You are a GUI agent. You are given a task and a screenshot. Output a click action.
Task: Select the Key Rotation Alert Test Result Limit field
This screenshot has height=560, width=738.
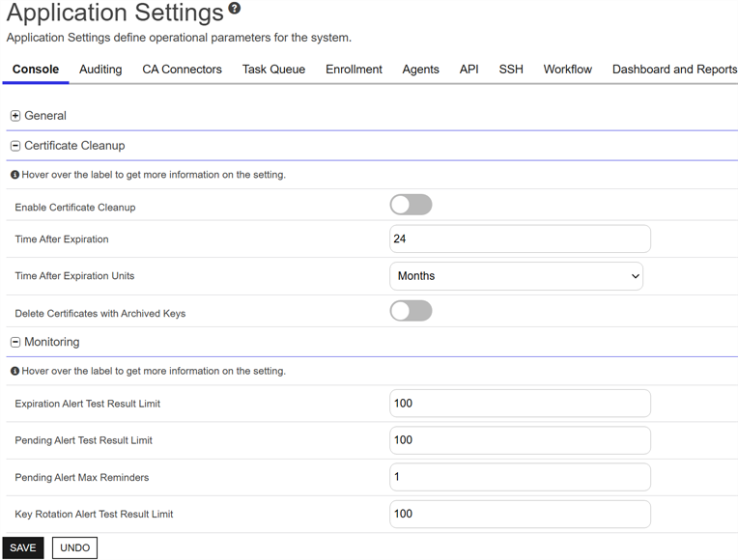pyautogui.click(x=520, y=514)
